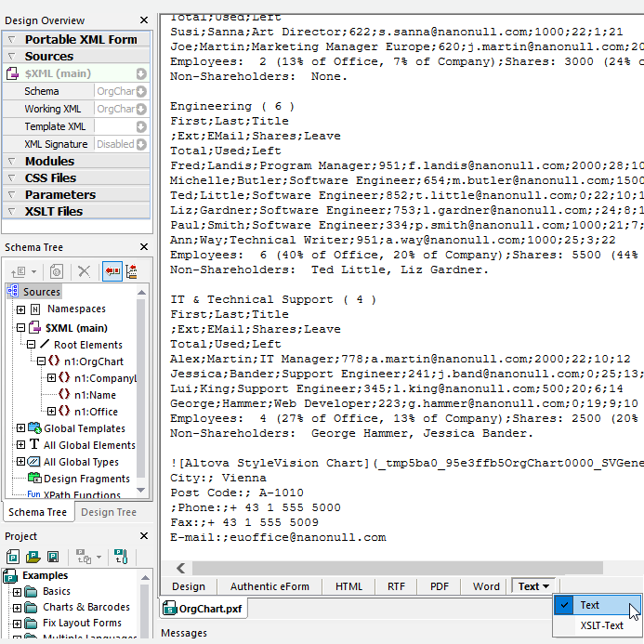
Task: Expand the Global Templates node
Action: tap(20, 428)
